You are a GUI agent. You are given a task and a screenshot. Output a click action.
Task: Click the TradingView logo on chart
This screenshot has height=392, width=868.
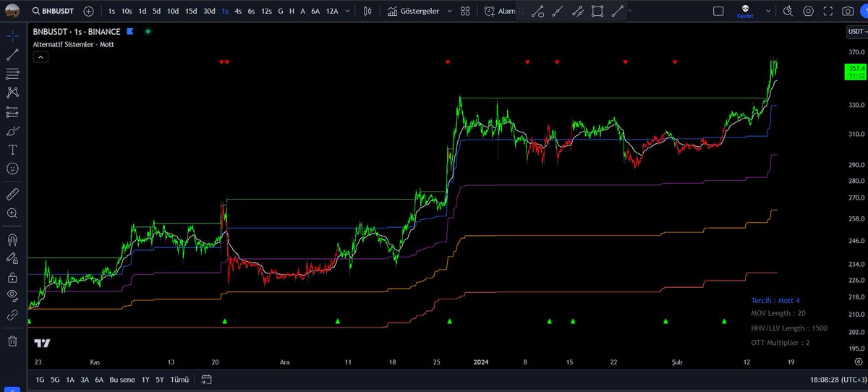43,343
